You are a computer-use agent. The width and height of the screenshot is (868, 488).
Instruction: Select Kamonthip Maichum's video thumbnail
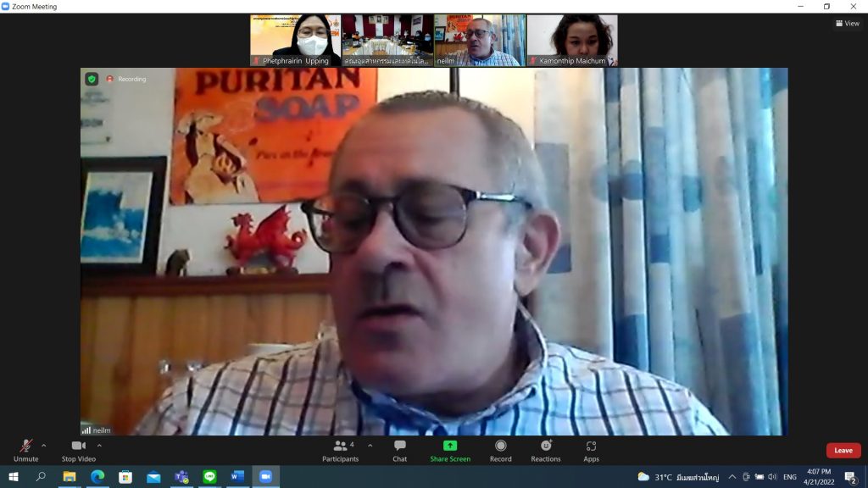pos(572,40)
